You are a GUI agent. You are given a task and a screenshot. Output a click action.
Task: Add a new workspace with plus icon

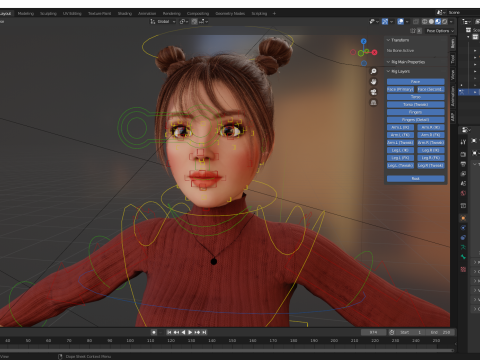(274, 14)
